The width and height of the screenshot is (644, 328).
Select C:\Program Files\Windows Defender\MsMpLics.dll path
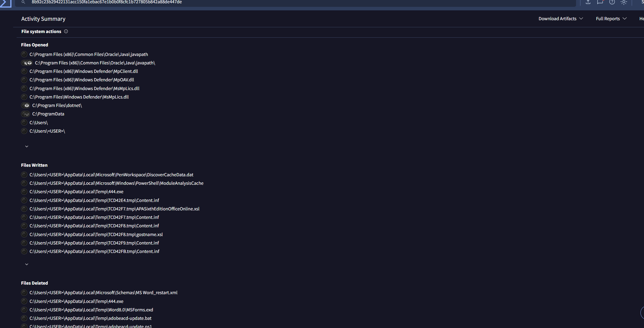coord(79,97)
